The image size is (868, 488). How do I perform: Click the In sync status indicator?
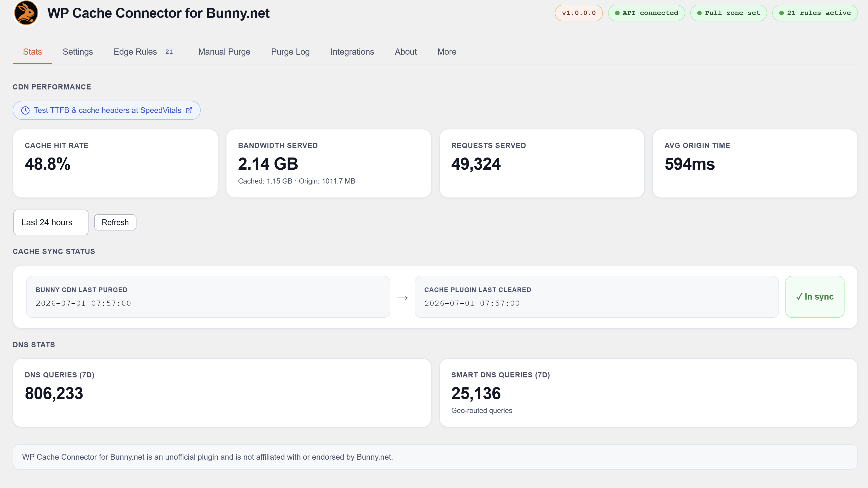pyautogui.click(x=815, y=297)
